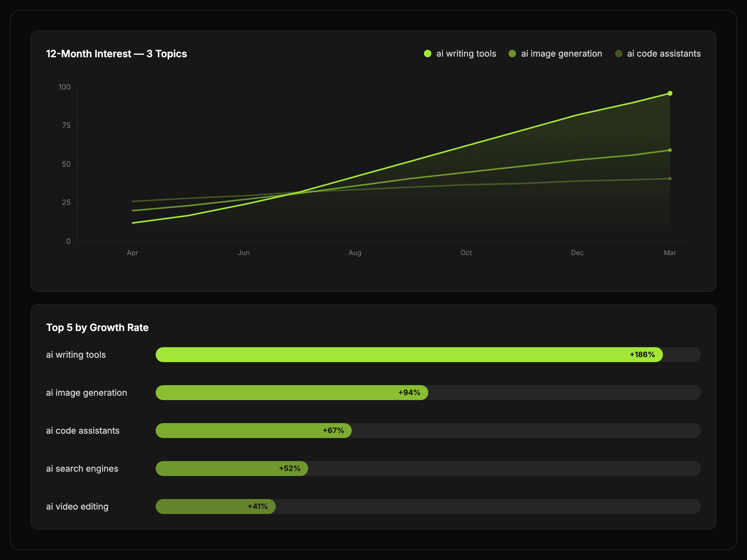Select the +52% ai search engines bar
This screenshot has width=747, height=560.
[232, 469]
